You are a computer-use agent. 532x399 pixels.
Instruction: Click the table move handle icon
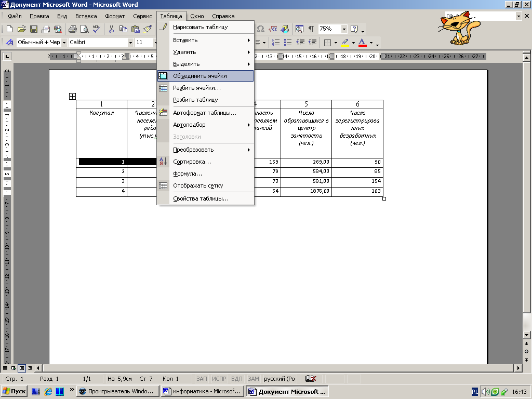(x=72, y=96)
